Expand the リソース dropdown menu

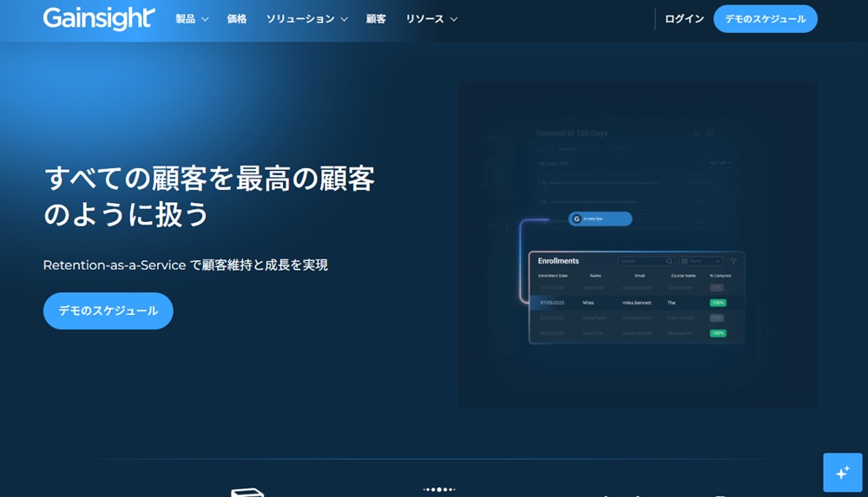tap(431, 19)
